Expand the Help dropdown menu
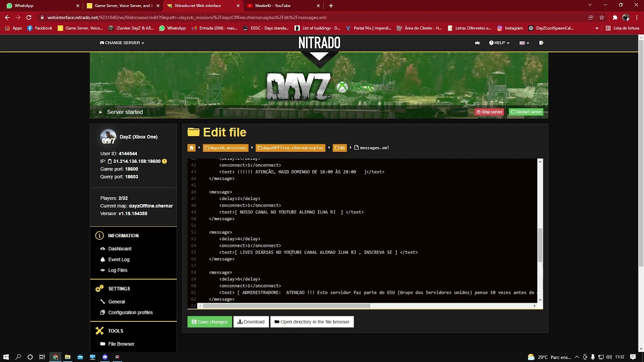 499,43
